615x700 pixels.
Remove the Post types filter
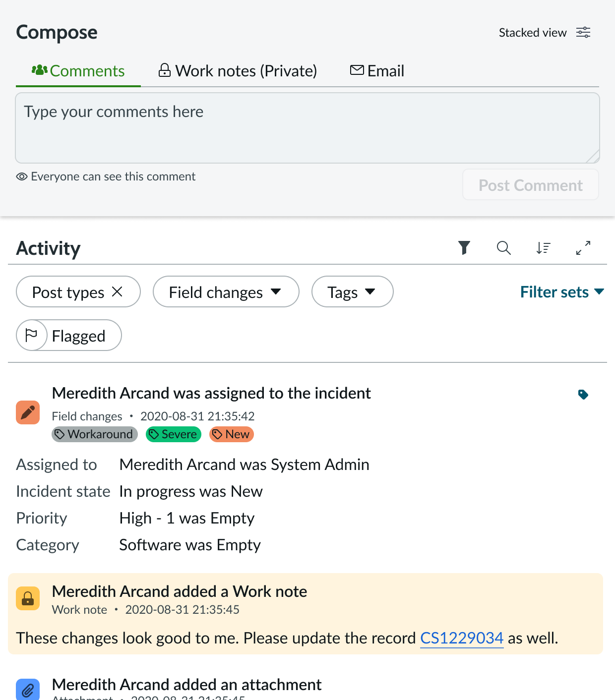click(117, 292)
